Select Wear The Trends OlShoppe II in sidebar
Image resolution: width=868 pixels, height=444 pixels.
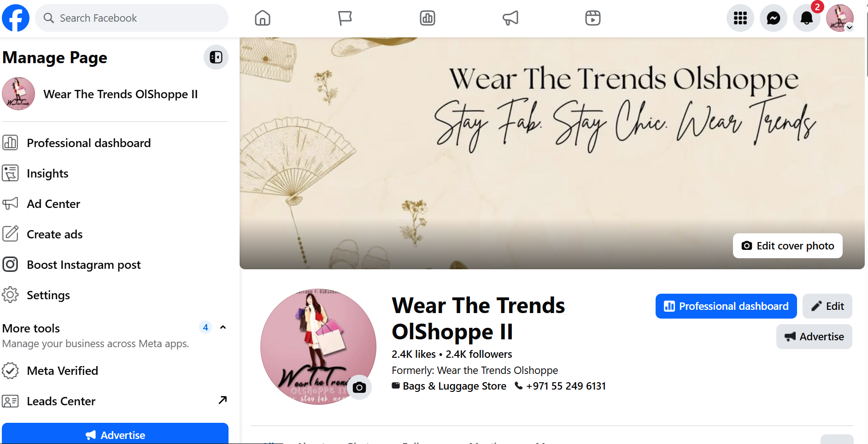[x=115, y=94]
